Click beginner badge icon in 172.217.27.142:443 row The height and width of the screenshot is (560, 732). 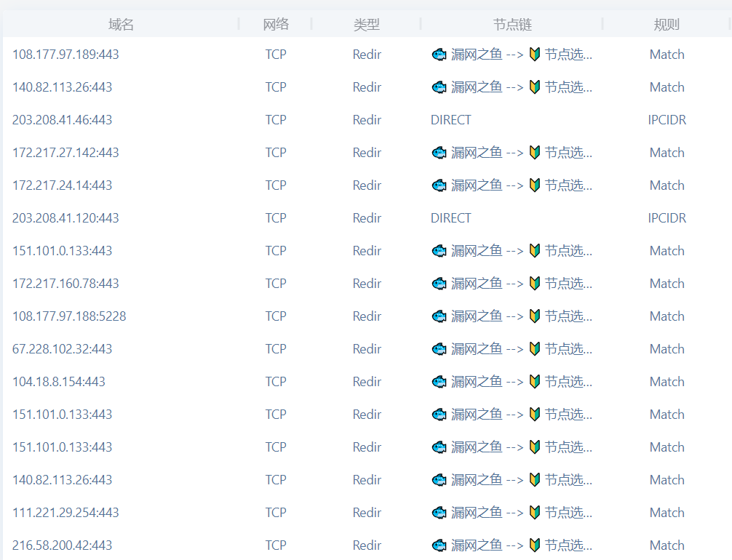click(x=535, y=153)
